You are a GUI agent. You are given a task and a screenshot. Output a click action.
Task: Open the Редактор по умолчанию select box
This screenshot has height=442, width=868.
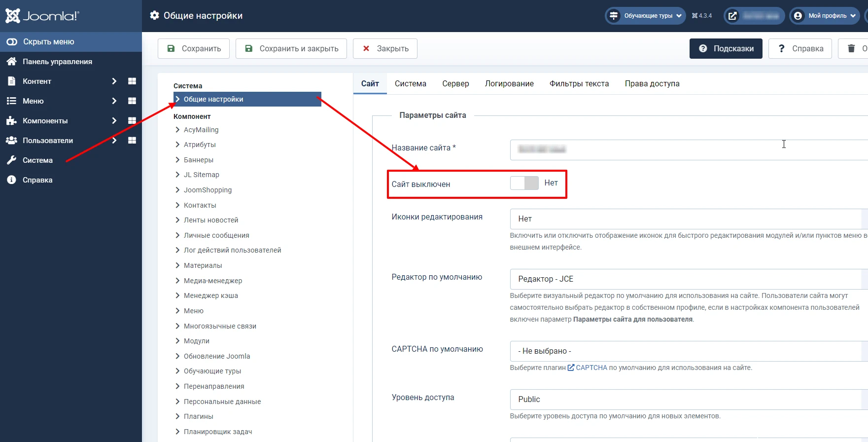(689, 279)
